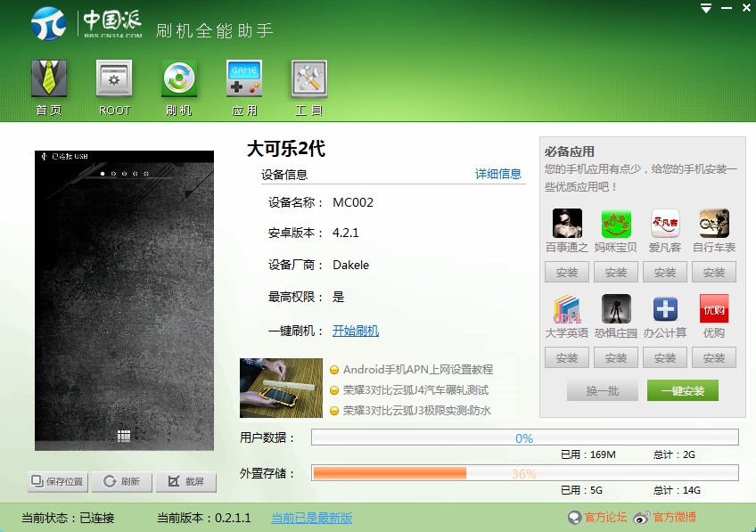This screenshot has width=756, height=532.
Task: Click the 开始刷机 link
Action: 356,331
